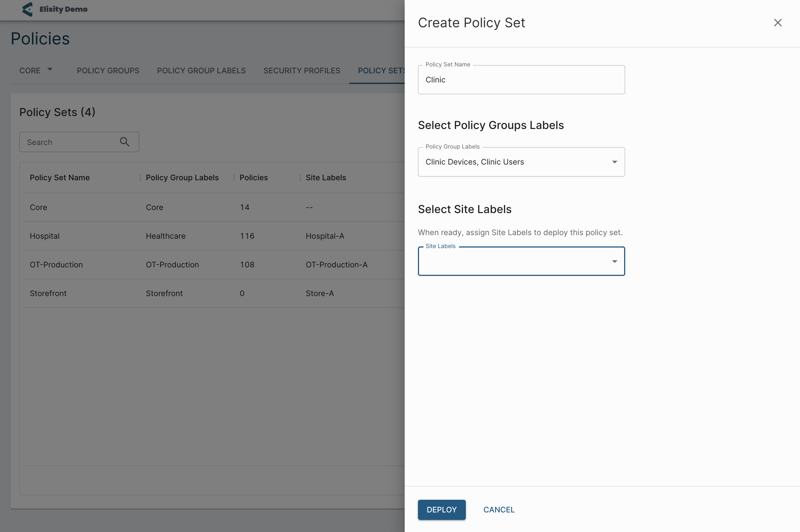
Task: Click the OT-Production-A site label cell
Action: pos(337,265)
